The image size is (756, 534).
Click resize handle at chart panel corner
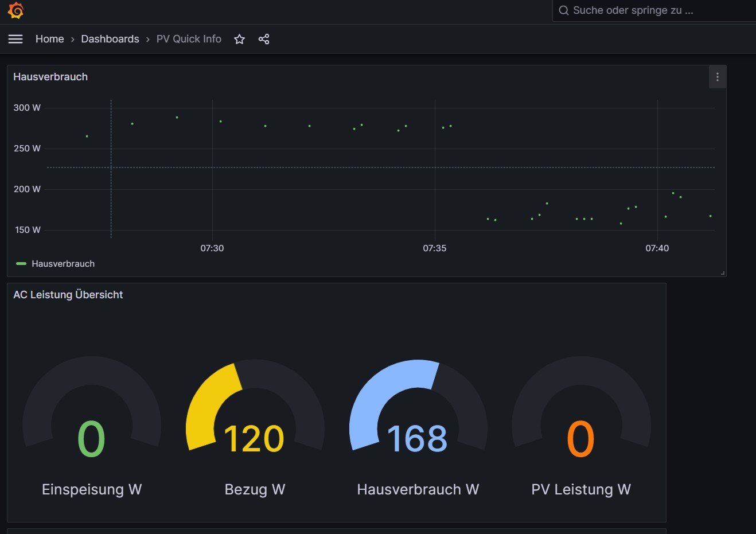pyautogui.click(x=722, y=273)
